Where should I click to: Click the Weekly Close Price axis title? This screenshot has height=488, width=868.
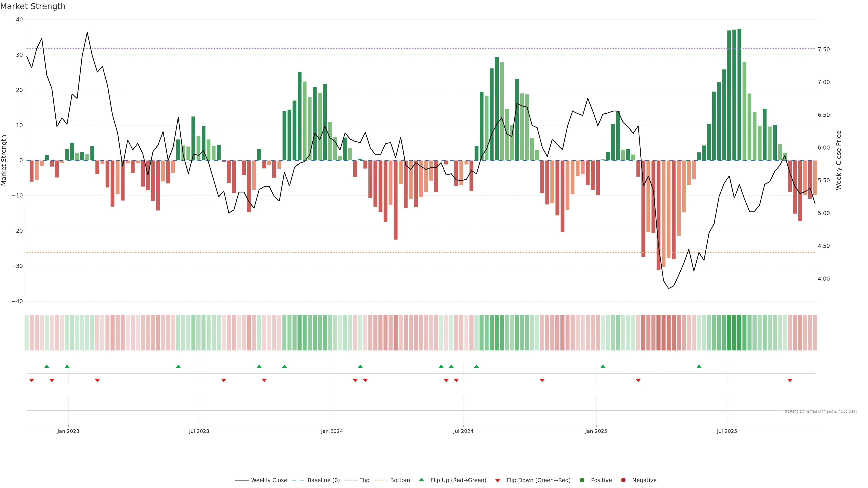pyautogui.click(x=839, y=160)
